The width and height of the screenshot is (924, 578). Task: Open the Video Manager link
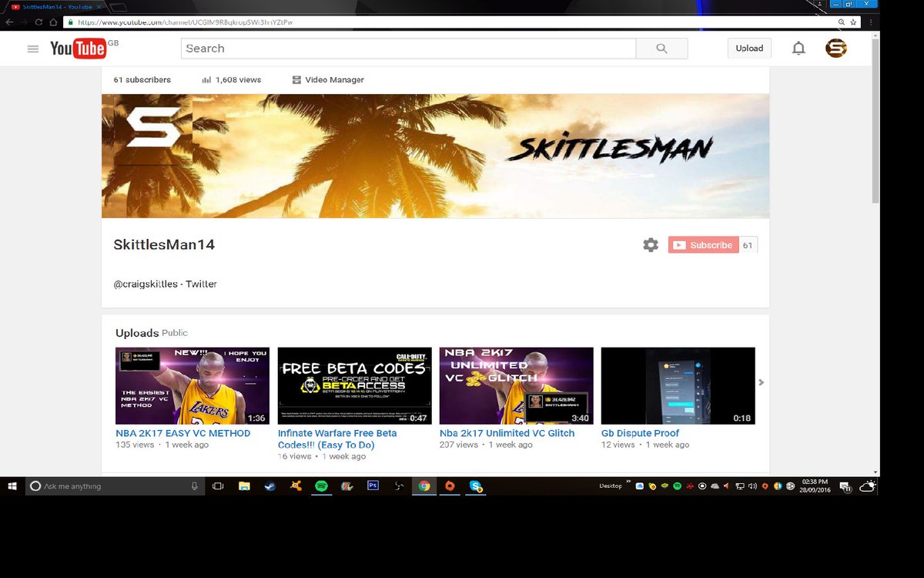point(328,80)
